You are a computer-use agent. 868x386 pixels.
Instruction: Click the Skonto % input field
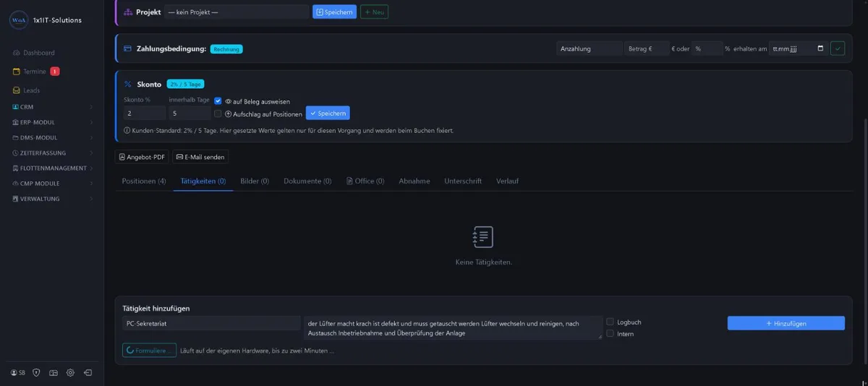(145, 113)
